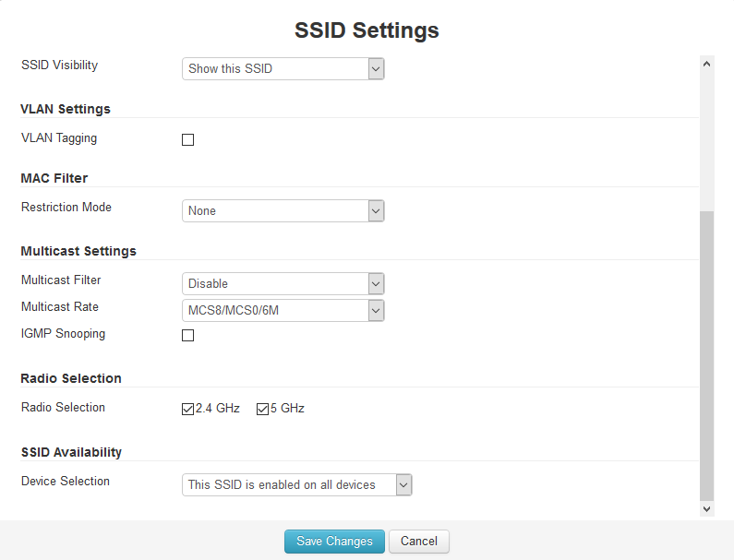The image size is (734, 560).
Task: Open the Restriction Mode dropdown
Action: pyautogui.click(x=283, y=211)
